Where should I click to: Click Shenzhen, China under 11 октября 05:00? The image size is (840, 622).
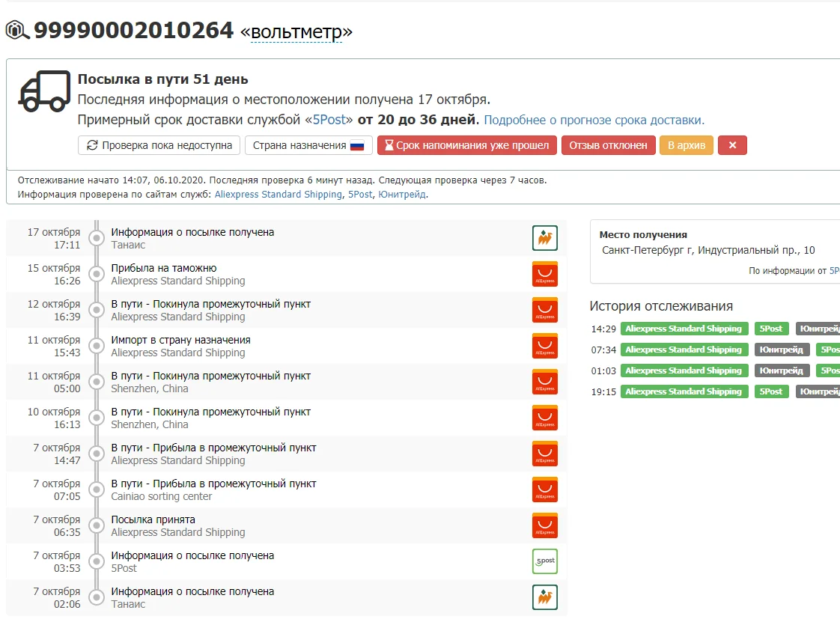tap(150, 389)
